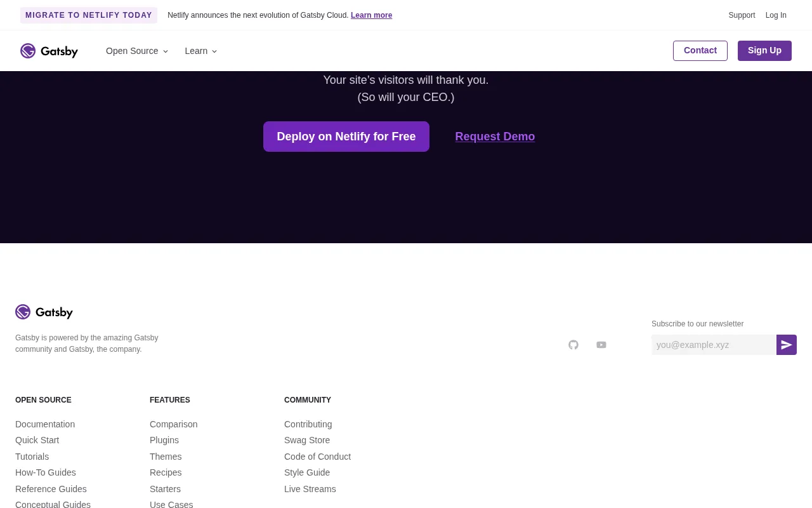The width and height of the screenshot is (812, 508).
Task: Open the Support link
Action: pos(742,15)
